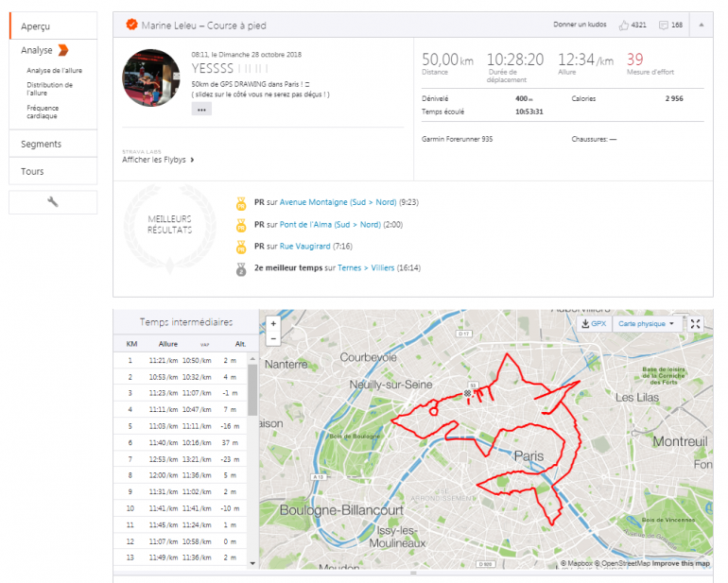The height and width of the screenshot is (583, 728).
Task: Toggle fullscreen map view
Action: [696, 323]
